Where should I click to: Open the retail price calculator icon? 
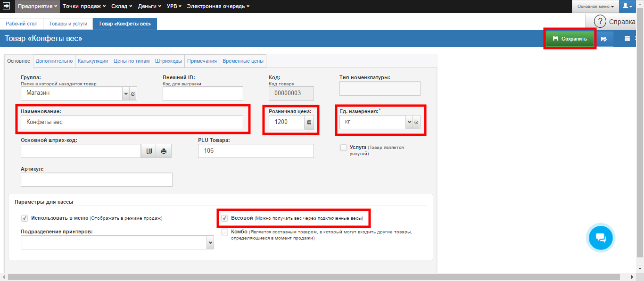309,123
